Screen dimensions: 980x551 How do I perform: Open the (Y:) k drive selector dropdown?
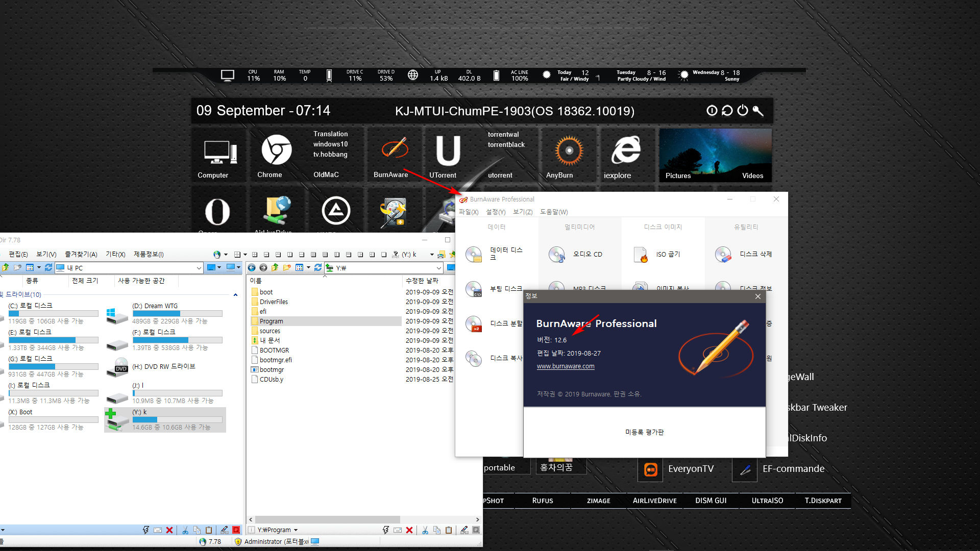pos(432,255)
